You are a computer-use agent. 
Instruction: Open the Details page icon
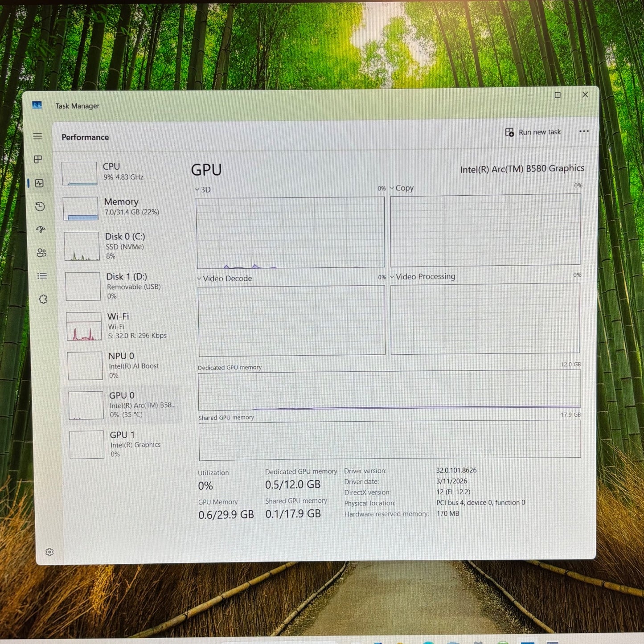point(42,276)
